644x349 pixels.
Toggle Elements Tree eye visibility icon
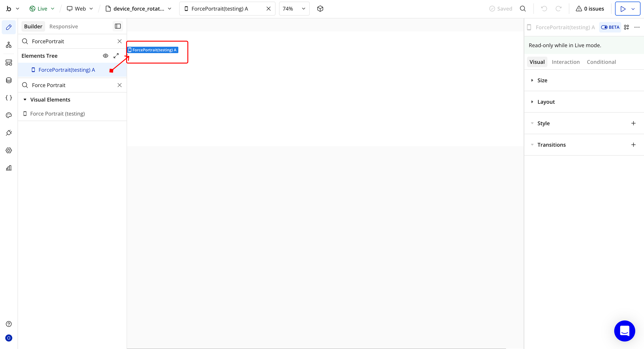(x=106, y=56)
